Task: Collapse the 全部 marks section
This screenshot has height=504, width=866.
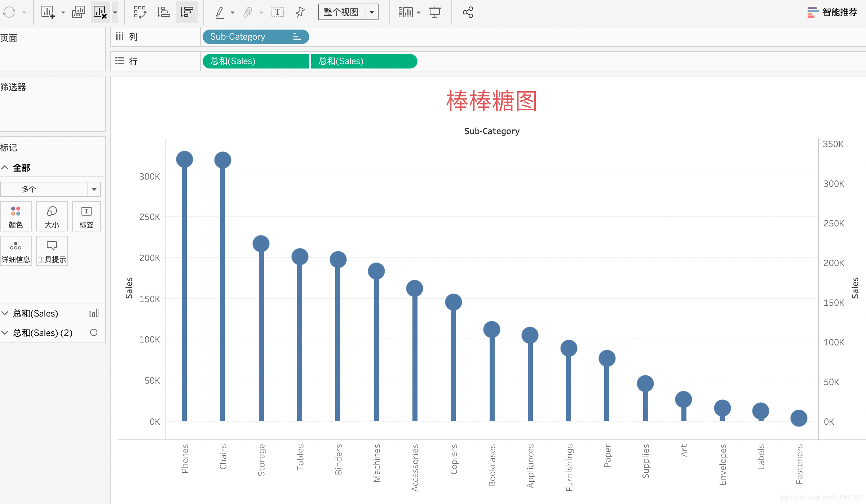Action: pyautogui.click(x=5, y=168)
